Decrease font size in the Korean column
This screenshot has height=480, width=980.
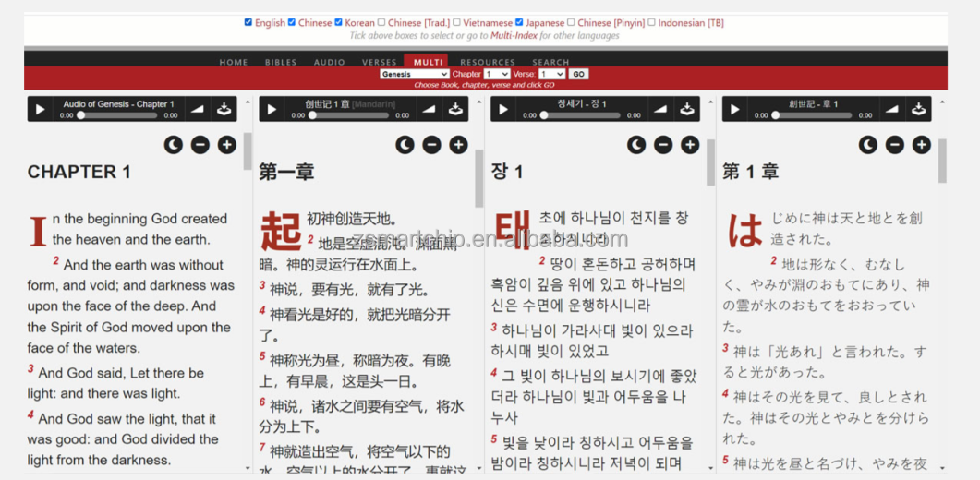[663, 145]
